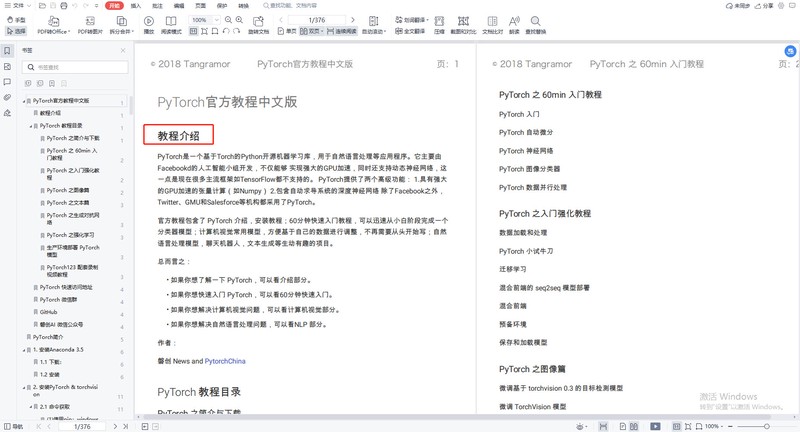Switch to the 页面 (Page) tab
Viewport: 800px width, 432px height.
(x=201, y=6)
